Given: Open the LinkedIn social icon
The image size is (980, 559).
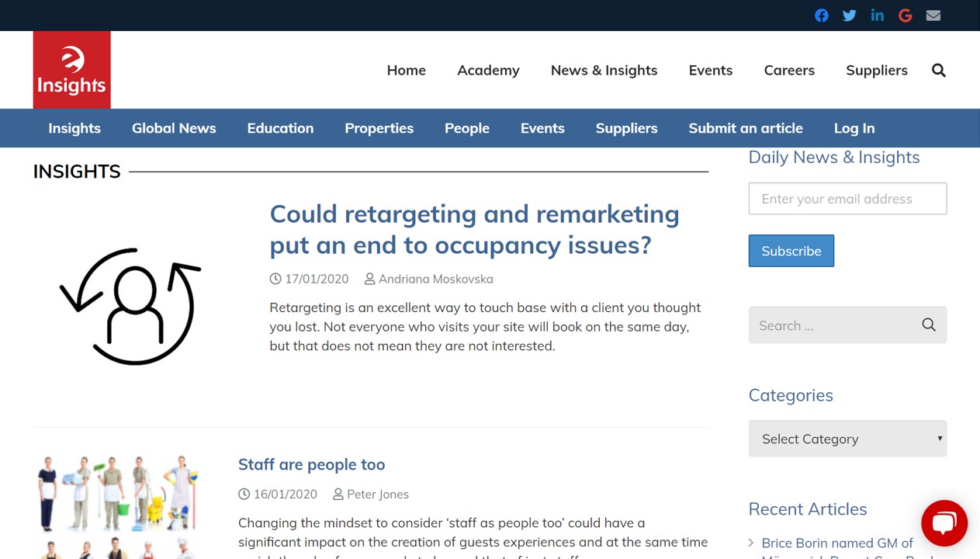Looking at the screenshot, I should tap(877, 16).
